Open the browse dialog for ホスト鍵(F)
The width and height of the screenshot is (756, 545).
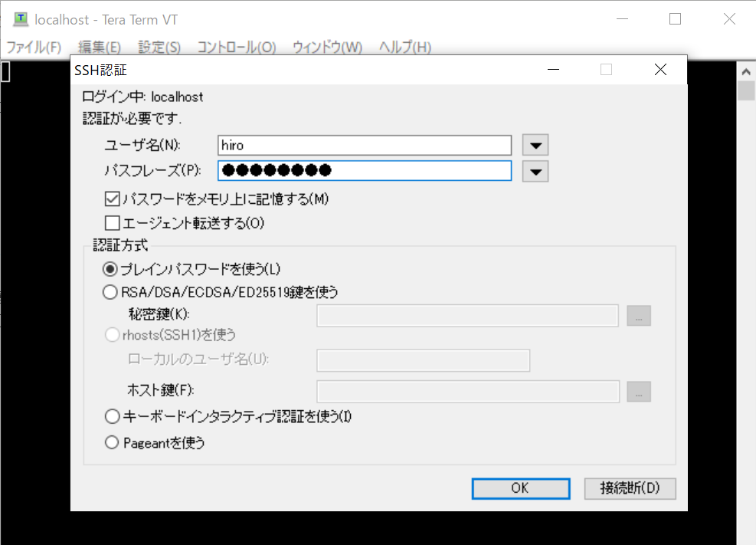[x=638, y=392]
